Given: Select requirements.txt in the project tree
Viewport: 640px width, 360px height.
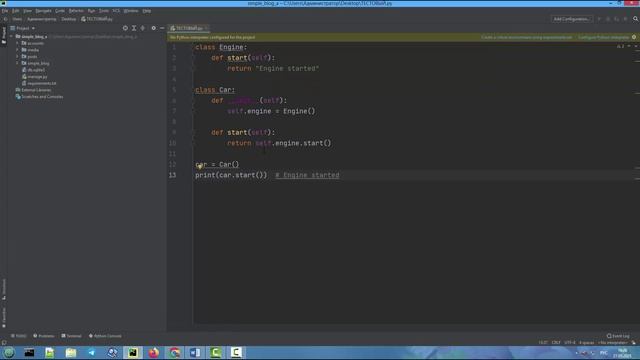Looking at the screenshot, I should [x=39, y=83].
